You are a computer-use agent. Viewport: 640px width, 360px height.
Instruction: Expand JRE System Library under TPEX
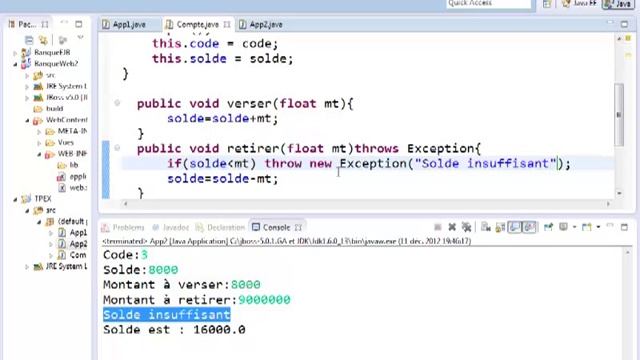[27, 267]
